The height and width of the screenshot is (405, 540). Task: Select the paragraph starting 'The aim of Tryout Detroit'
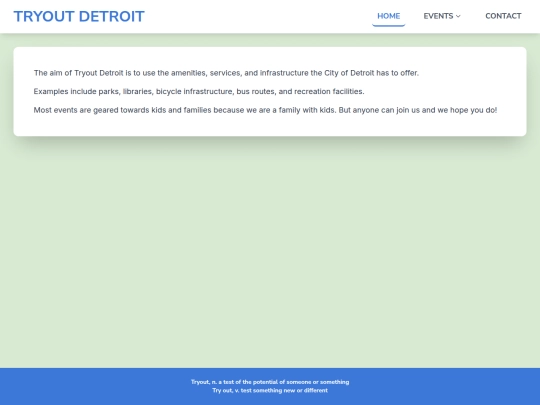pyautogui.click(x=226, y=73)
